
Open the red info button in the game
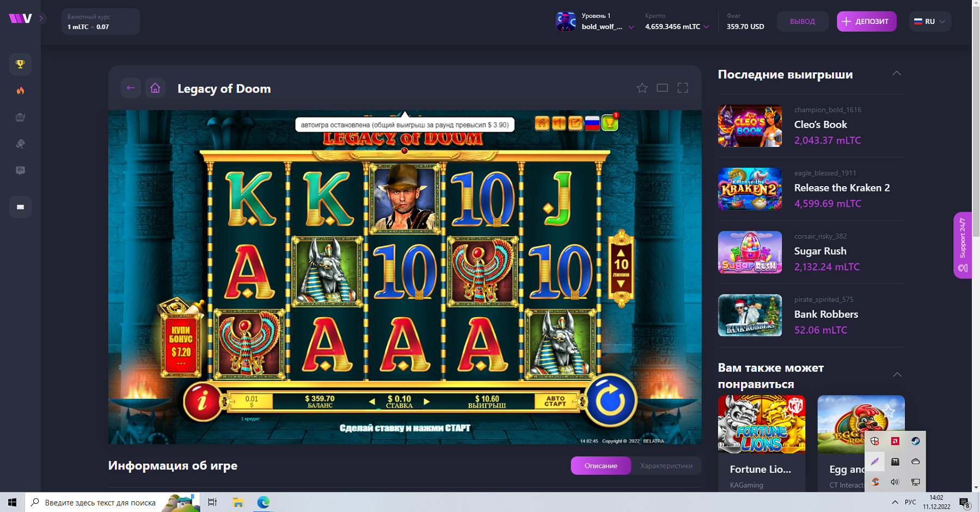pos(202,402)
